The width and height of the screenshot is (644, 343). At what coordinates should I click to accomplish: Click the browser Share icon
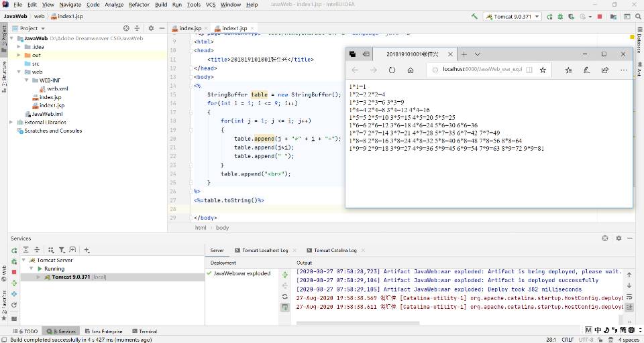605,70
